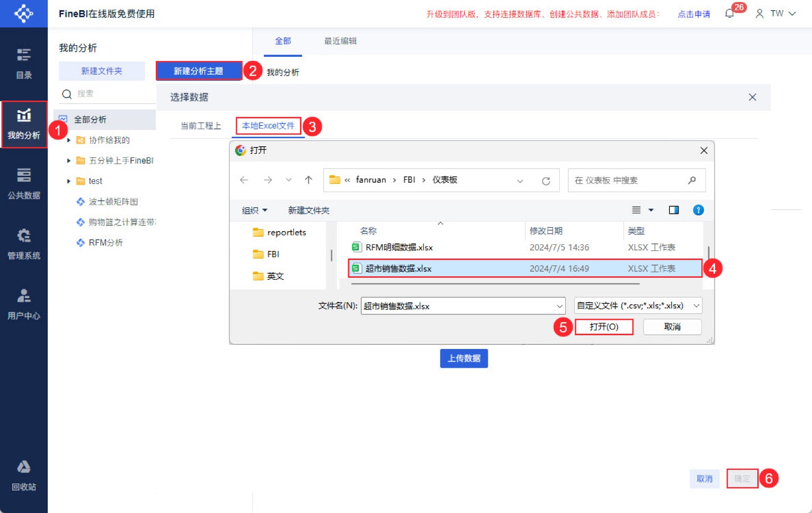Open the 用户中心 sidebar section
Viewport: 812px width, 513px height.
coord(24,304)
